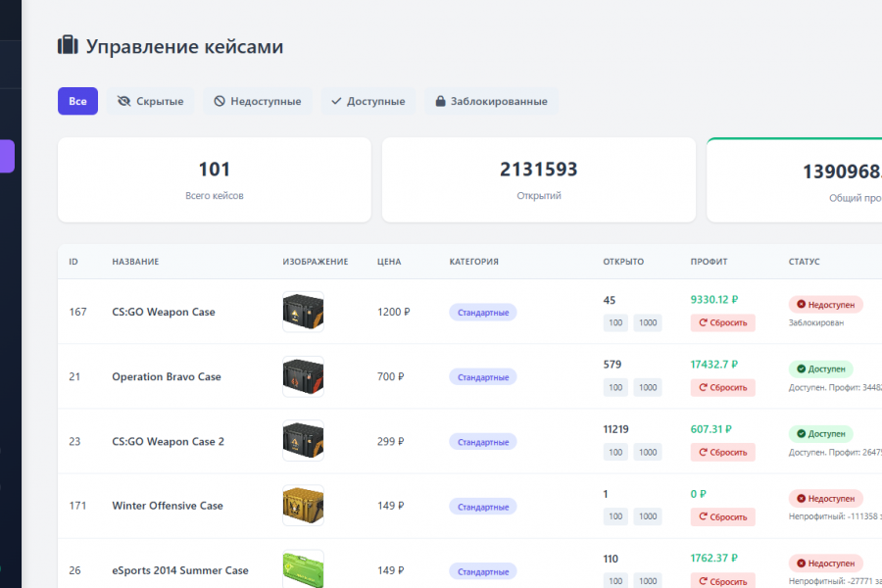882x588 pixels.
Task: Add 100 openings to CS:GO Weapon Case 2
Action: click(615, 453)
